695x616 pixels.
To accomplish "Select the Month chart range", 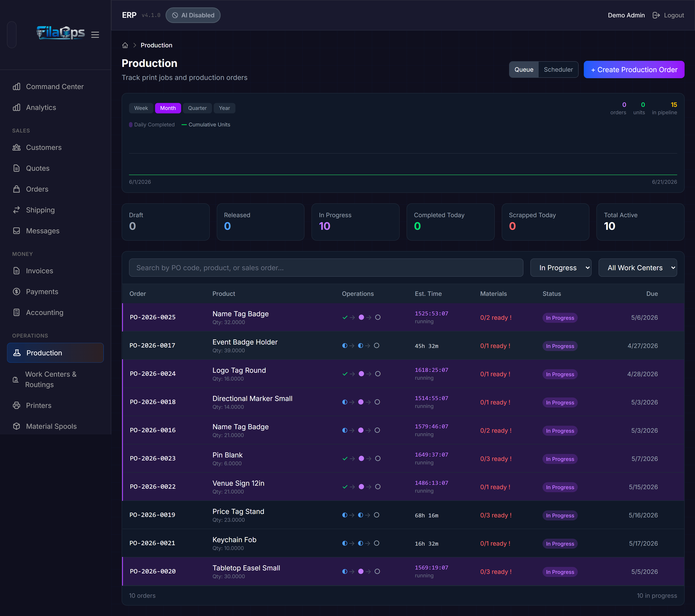I will tap(168, 108).
